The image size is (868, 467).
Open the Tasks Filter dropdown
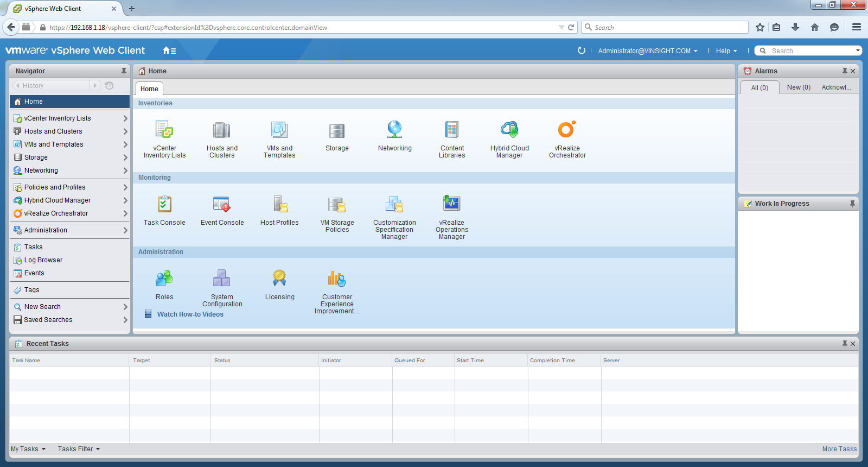[x=79, y=449]
